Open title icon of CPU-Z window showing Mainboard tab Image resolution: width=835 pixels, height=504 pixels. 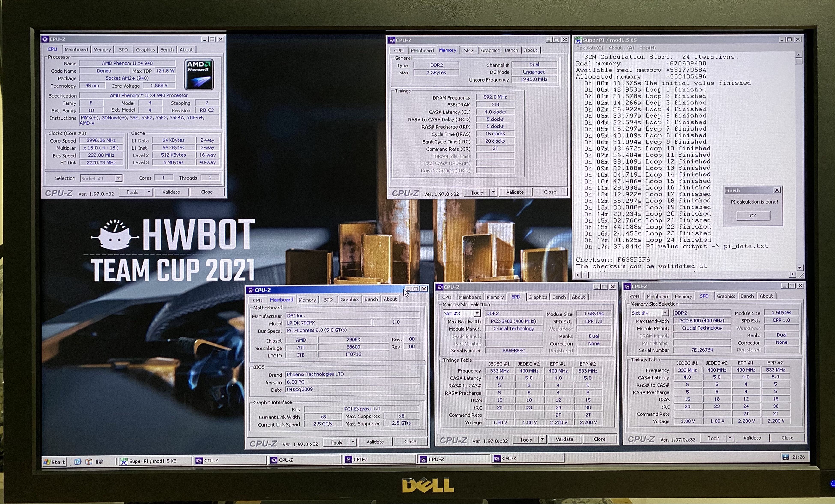[x=250, y=290]
